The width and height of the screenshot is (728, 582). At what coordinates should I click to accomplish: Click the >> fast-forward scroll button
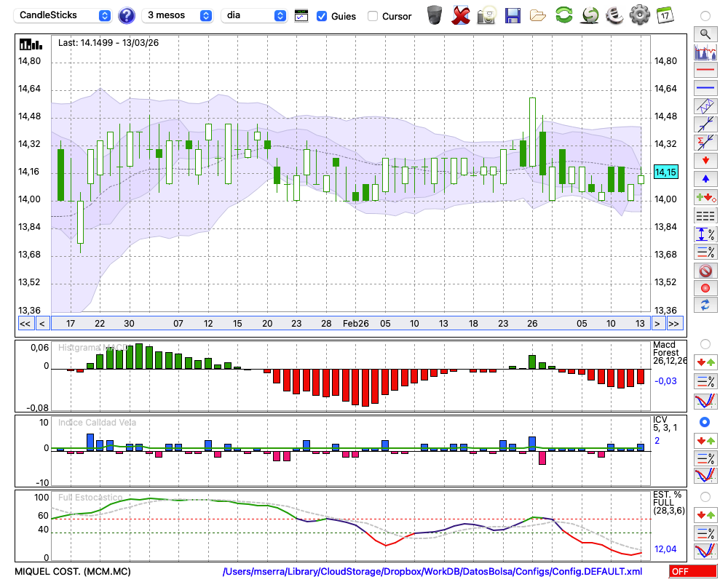pyautogui.click(x=674, y=324)
